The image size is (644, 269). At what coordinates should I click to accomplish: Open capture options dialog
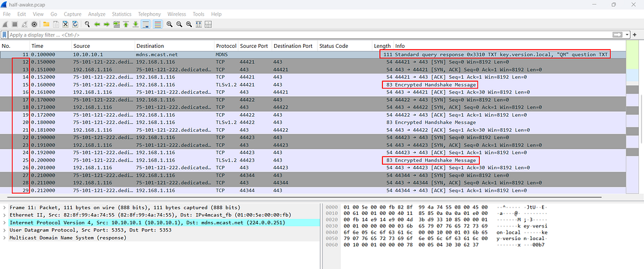click(x=35, y=25)
